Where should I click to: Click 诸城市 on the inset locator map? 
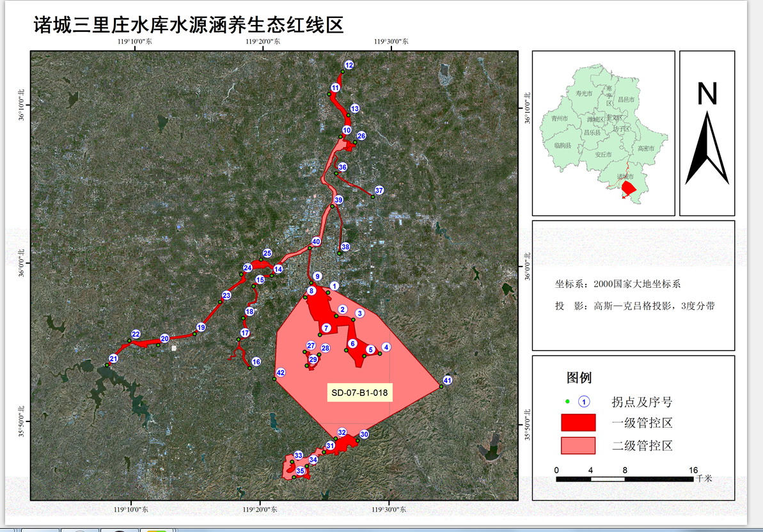point(625,177)
